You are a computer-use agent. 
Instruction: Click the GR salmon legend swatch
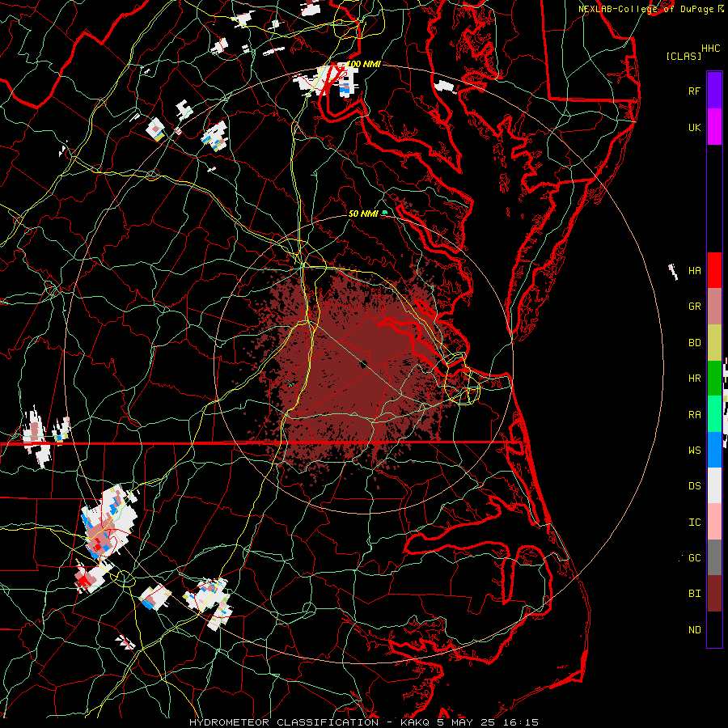[714, 307]
